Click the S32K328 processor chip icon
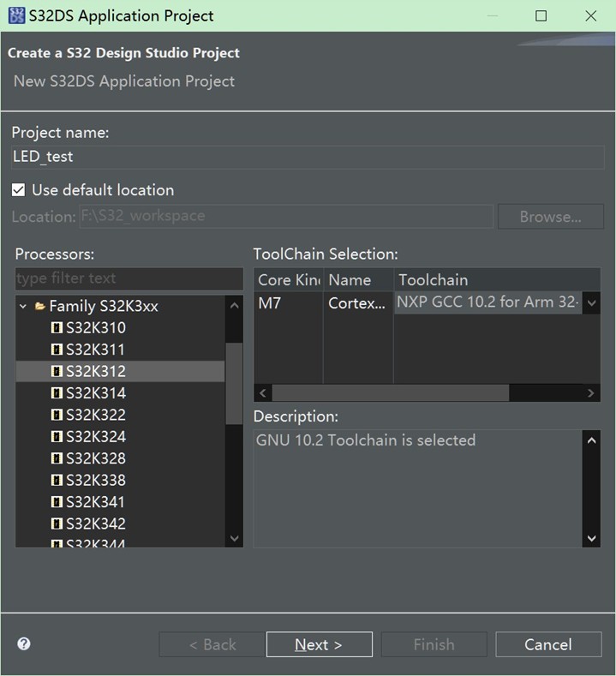This screenshot has height=676, width=616. coord(57,458)
